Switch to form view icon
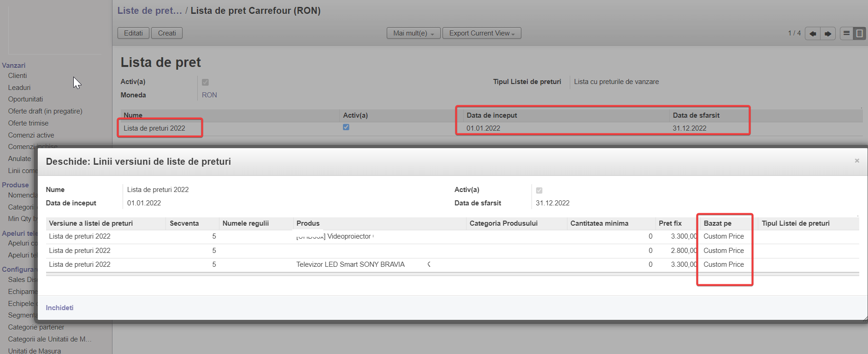The height and width of the screenshot is (354, 868). [859, 33]
